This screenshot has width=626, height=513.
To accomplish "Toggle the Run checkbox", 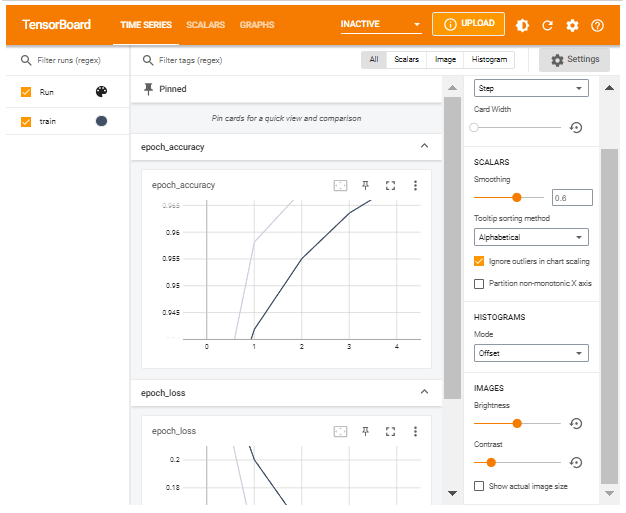I will (x=26, y=92).
